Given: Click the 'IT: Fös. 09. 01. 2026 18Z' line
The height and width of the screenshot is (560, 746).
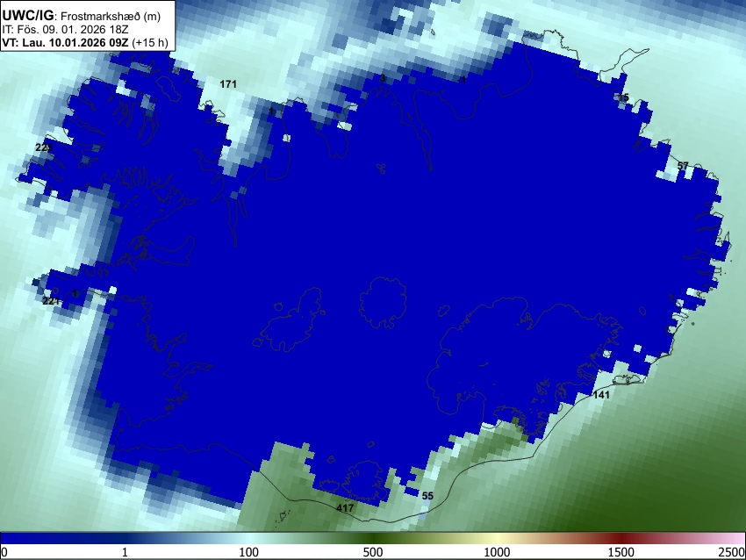Looking at the screenshot, I should pyautogui.click(x=65, y=30).
